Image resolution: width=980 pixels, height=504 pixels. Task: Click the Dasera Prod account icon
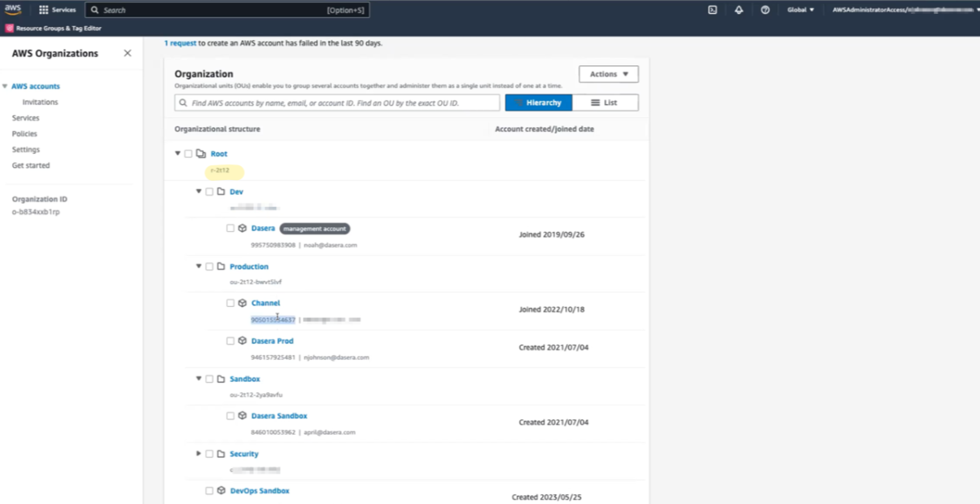[x=241, y=340]
